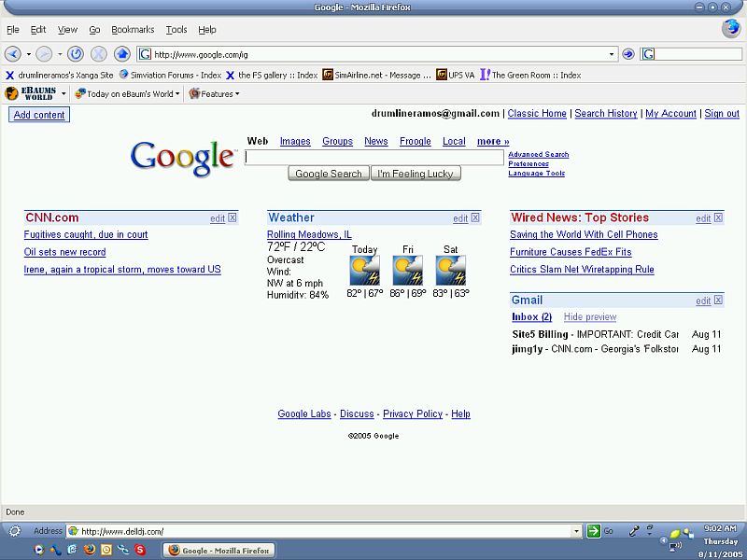Open the Bookmarks menu

pos(133,30)
